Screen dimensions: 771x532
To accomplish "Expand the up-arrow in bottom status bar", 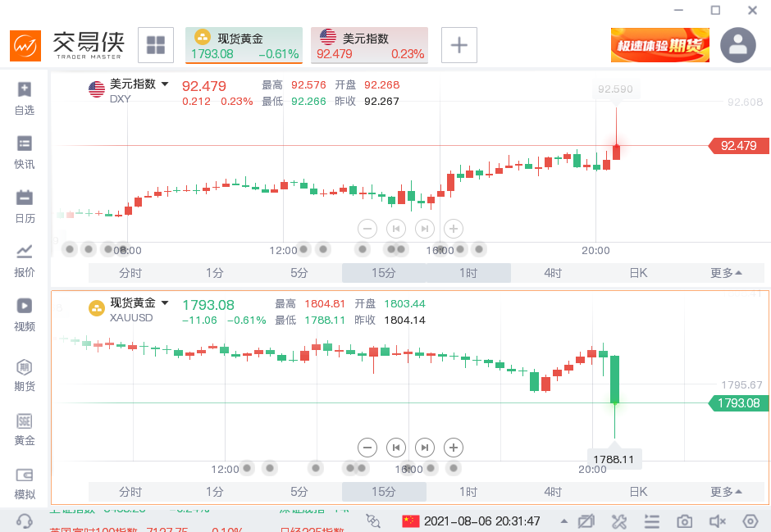I will click(564, 521).
